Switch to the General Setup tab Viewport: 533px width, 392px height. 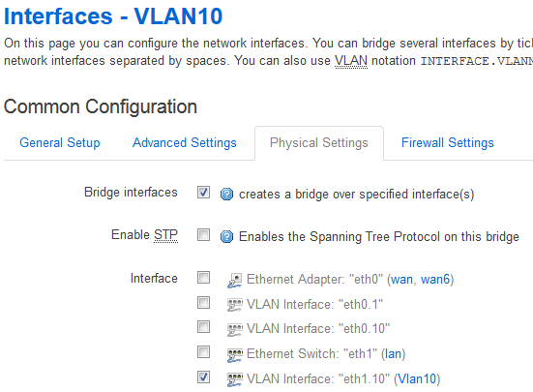[x=60, y=143]
